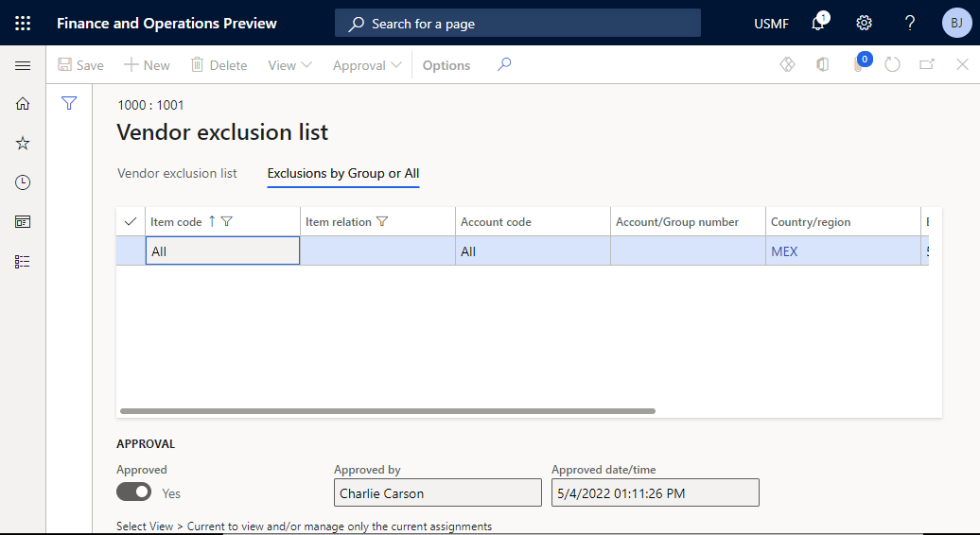980x535 pixels.
Task: Open the MEX country/region link
Action: 784,251
